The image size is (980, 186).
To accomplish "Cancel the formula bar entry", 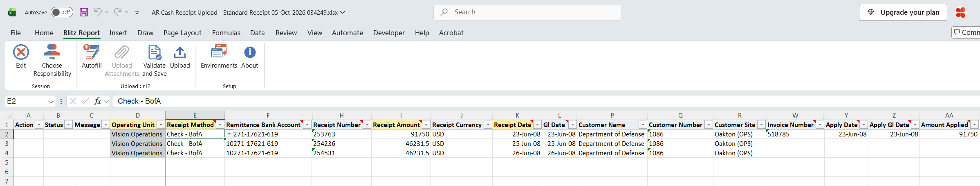I will (73, 101).
